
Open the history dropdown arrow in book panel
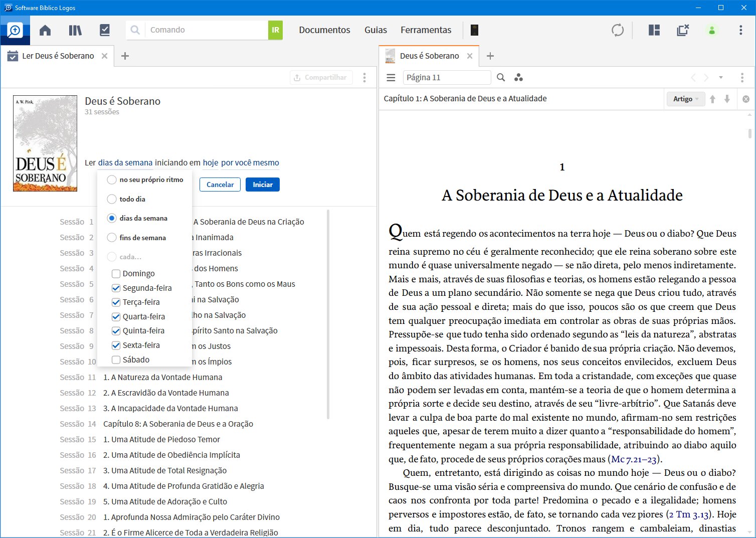point(721,78)
